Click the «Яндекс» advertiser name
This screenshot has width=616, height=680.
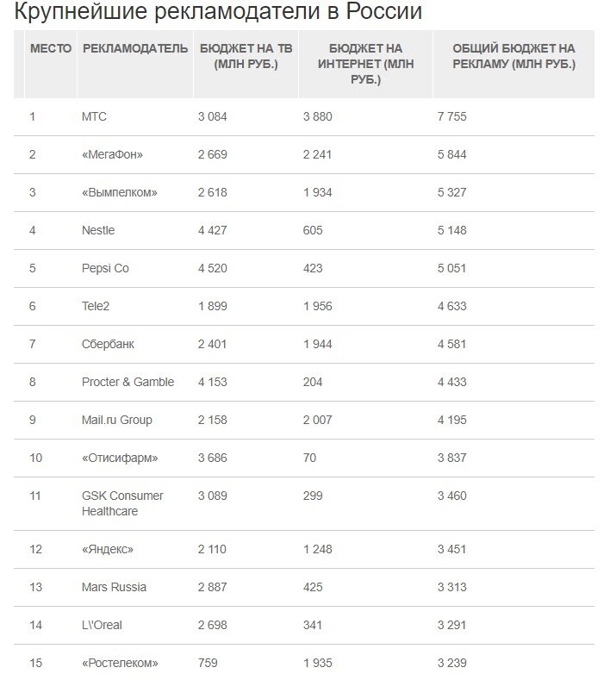tap(108, 549)
